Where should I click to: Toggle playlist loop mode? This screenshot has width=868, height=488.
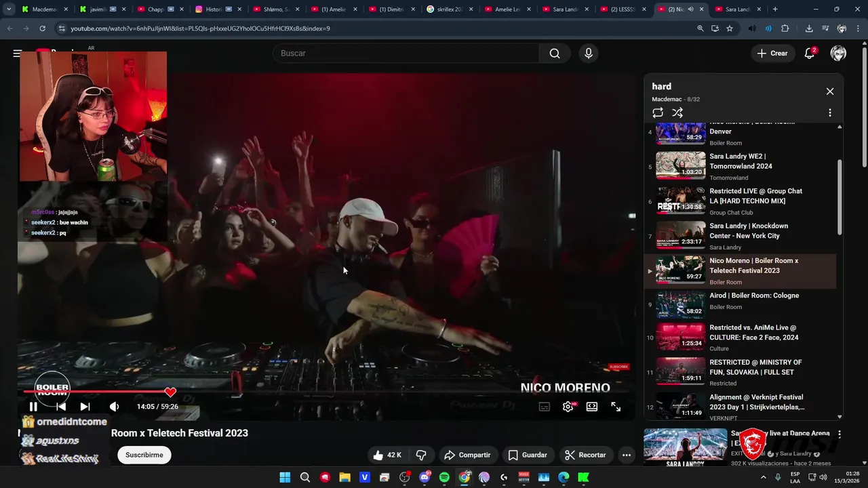(x=658, y=113)
